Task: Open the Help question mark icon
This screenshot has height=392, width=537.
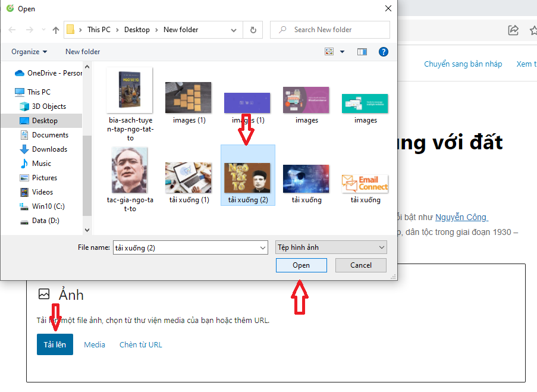Action: point(384,52)
